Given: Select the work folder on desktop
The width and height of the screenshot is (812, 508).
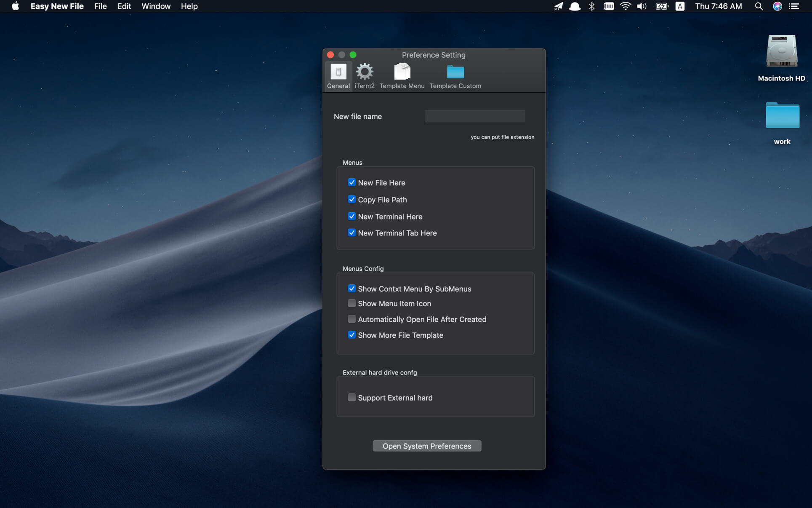Looking at the screenshot, I should click(782, 115).
